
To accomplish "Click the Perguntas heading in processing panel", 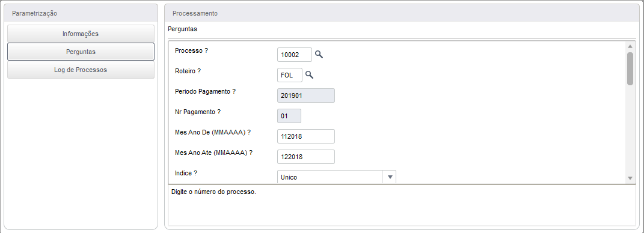I will tap(182, 29).
